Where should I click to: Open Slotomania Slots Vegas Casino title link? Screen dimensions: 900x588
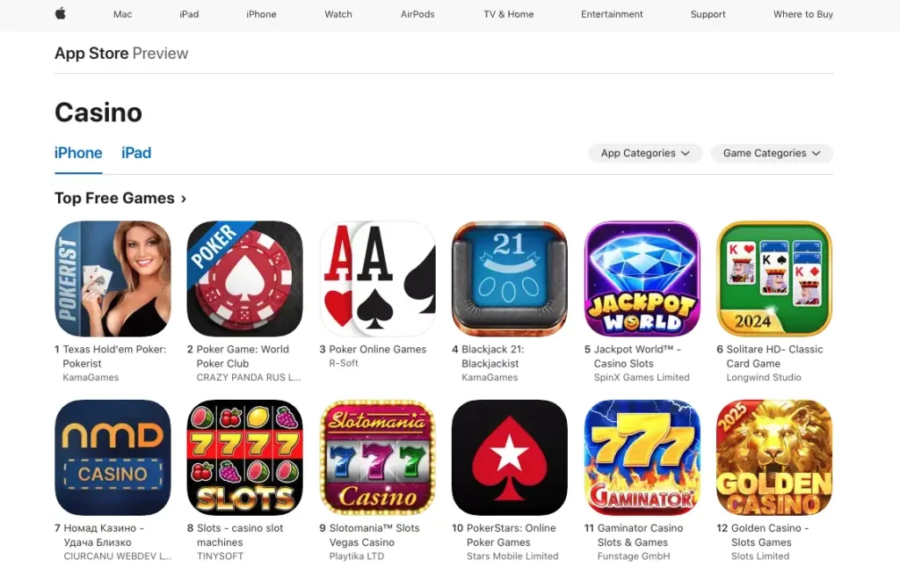(374, 535)
